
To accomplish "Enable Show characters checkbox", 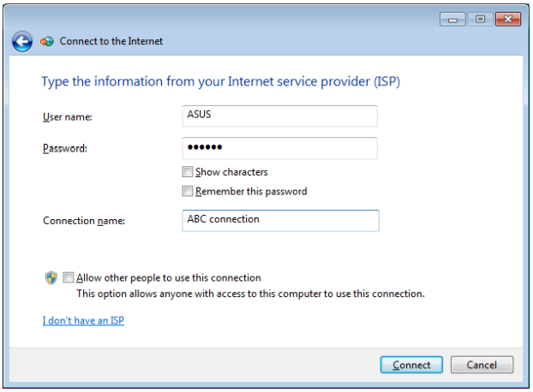I will click(x=187, y=172).
